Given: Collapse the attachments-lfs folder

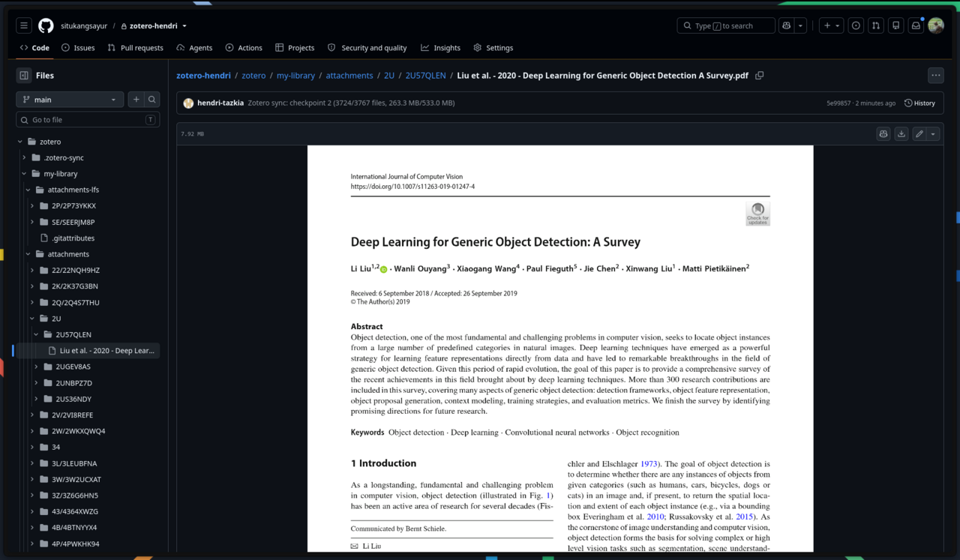Looking at the screenshot, I should [x=28, y=190].
